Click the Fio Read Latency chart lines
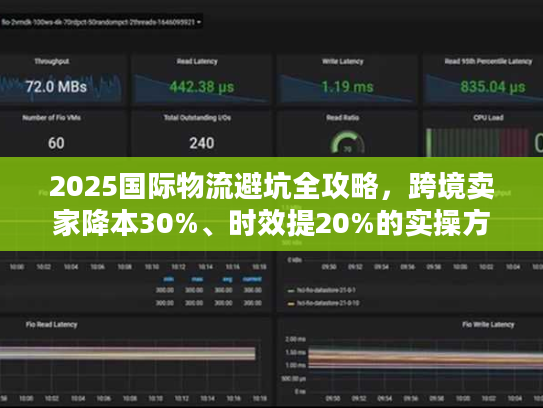This screenshot has height=408, width=543. (127, 353)
